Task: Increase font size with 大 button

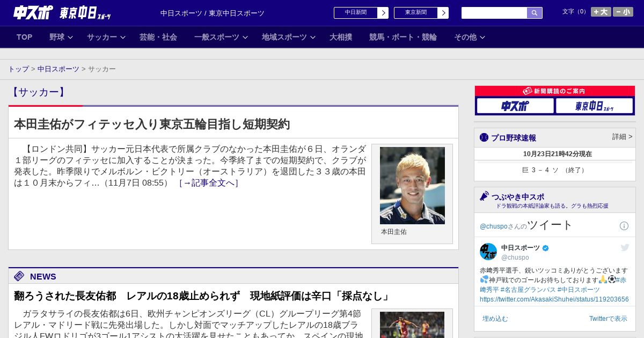Action: tap(601, 12)
